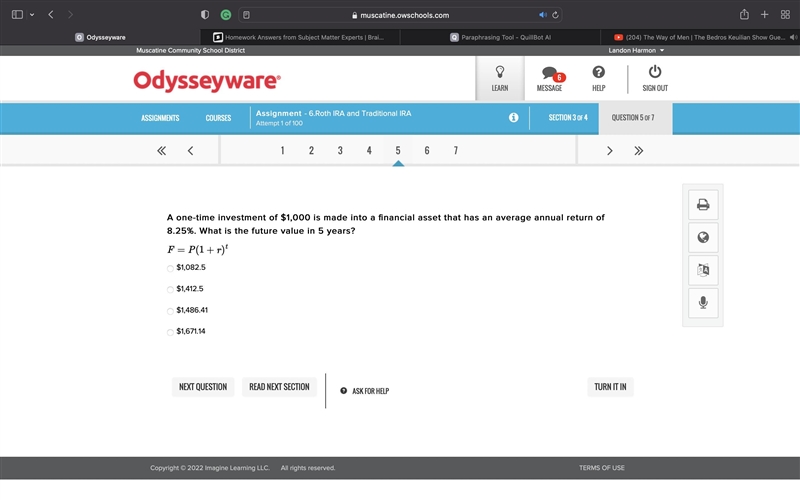Click the Sign Out power icon
Screen dimensions: 800x500
[x=655, y=79]
